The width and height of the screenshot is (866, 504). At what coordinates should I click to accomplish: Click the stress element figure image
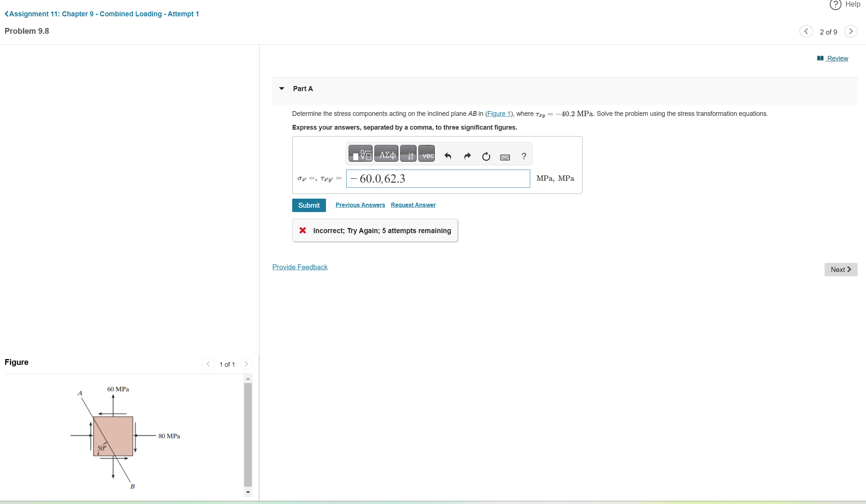point(125,437)
